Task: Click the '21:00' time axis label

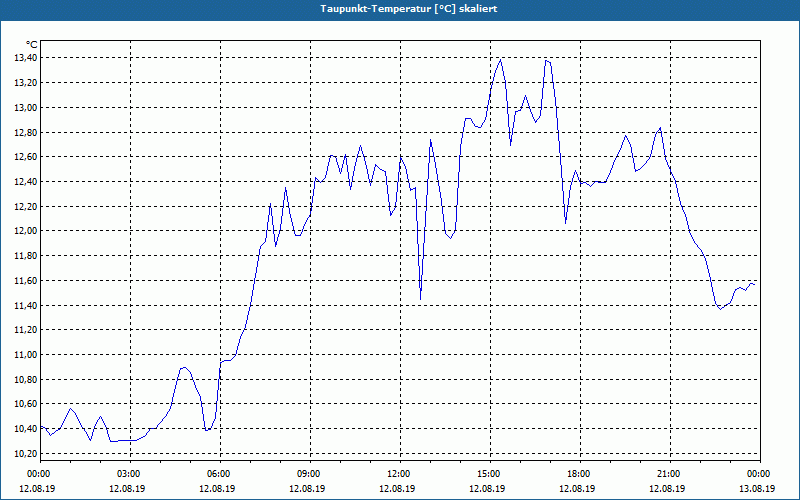Action: pyautogui.click(x=670, y=474)
